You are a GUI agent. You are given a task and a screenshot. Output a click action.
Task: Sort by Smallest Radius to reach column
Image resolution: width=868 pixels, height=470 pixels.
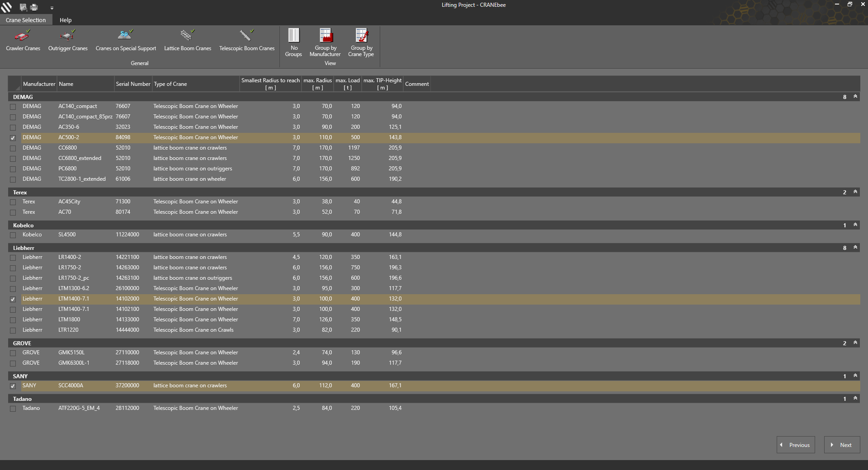point(270,84)
